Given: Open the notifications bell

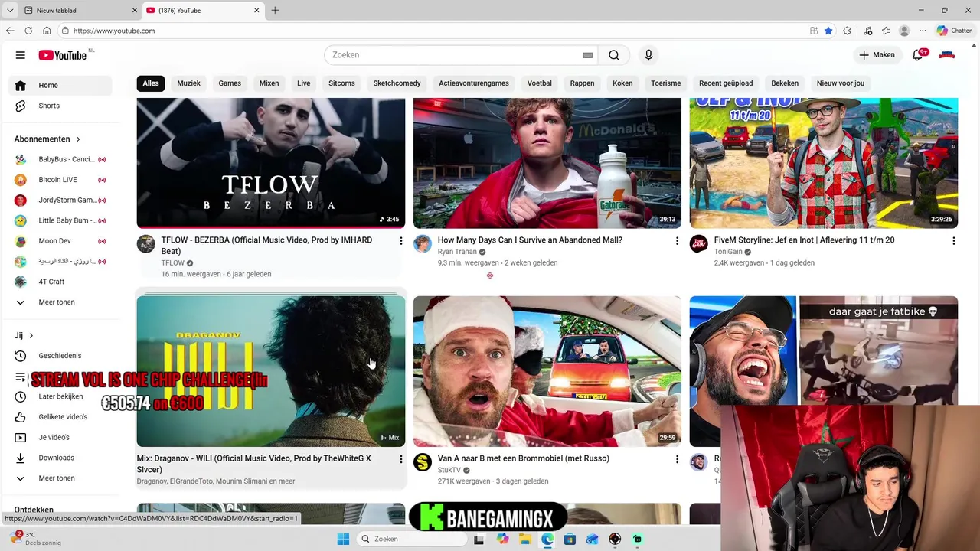Looking at the screenshot, I should point(917,55).
